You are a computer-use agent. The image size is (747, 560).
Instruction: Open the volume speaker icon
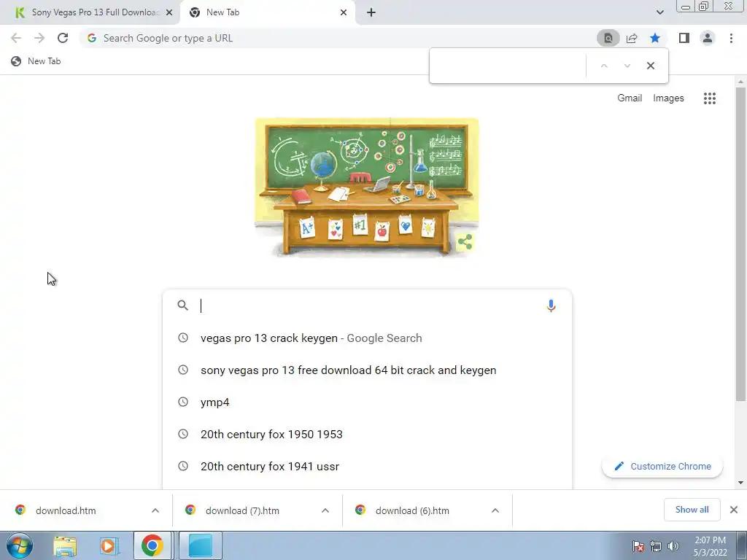point(673,547)
